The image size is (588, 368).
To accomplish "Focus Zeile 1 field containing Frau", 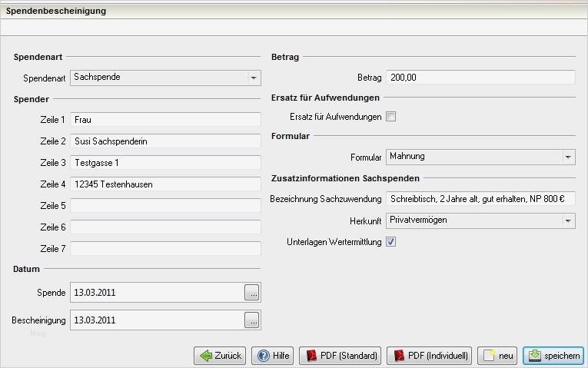I will pos(165,120).
